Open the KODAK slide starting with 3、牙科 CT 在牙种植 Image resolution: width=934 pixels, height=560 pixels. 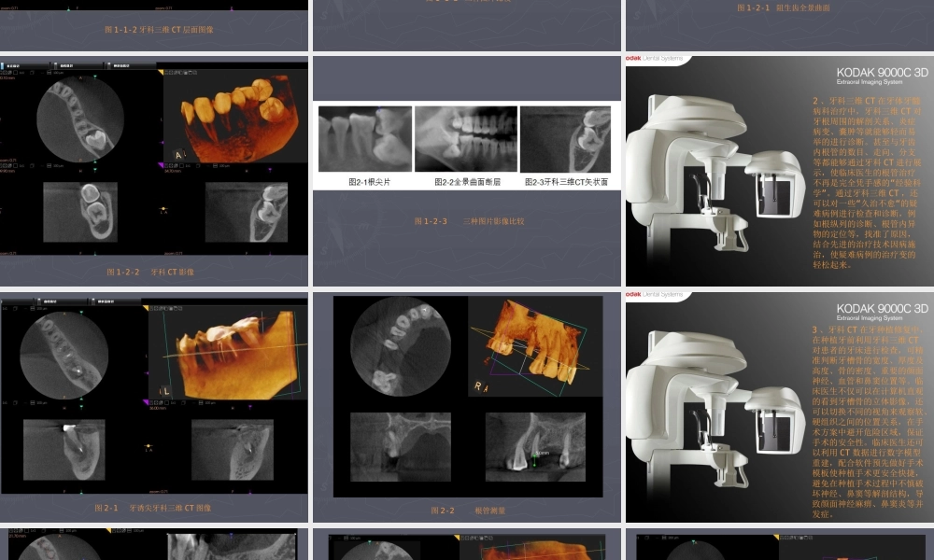pos(780,407)
